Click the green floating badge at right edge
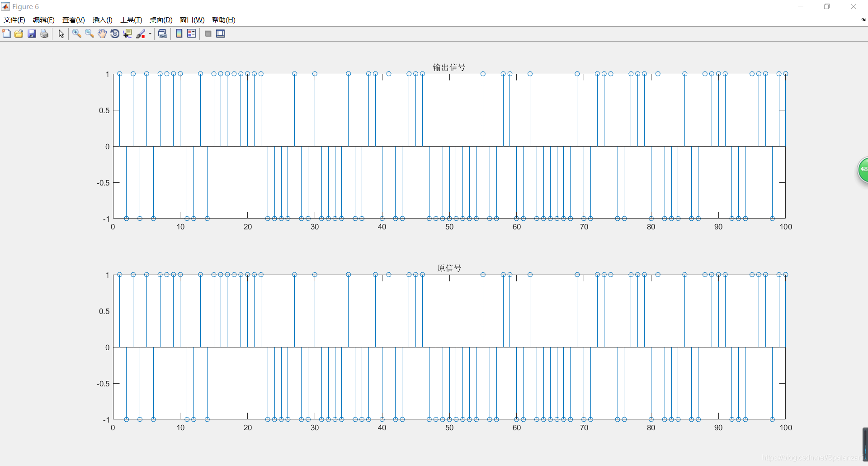 pyautogui.click(x=863, y=170)
